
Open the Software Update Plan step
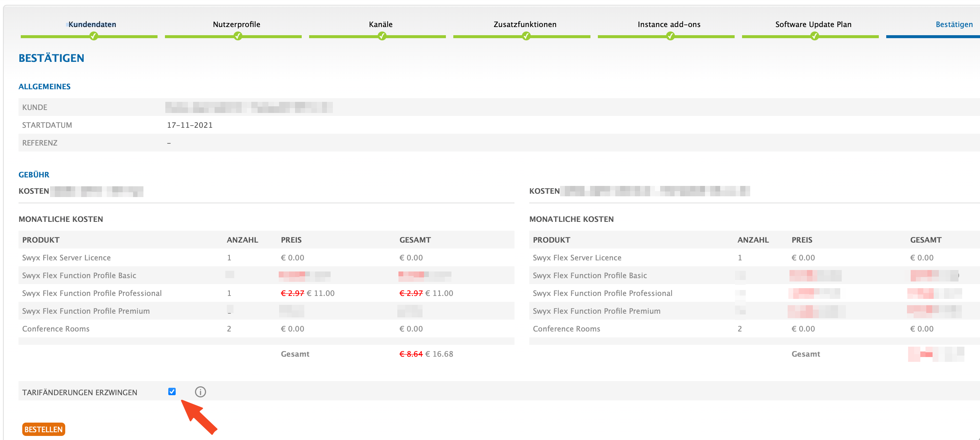click(813, 24)
